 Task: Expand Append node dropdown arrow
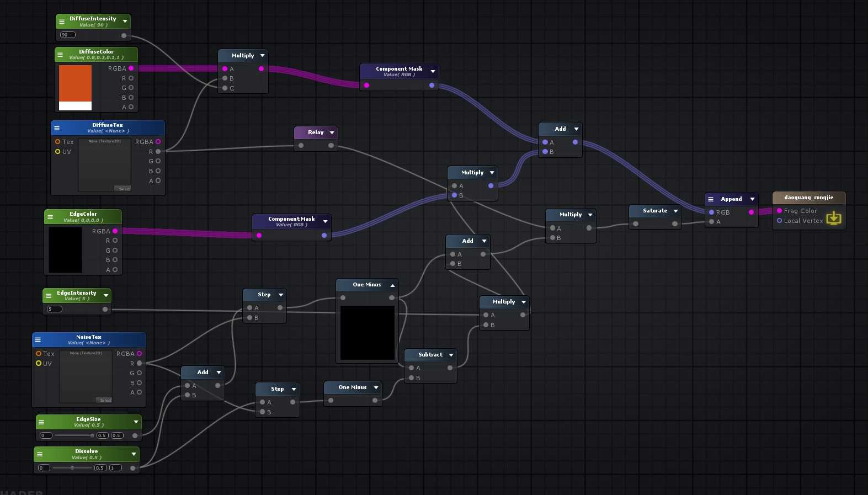tap(752, 199)
